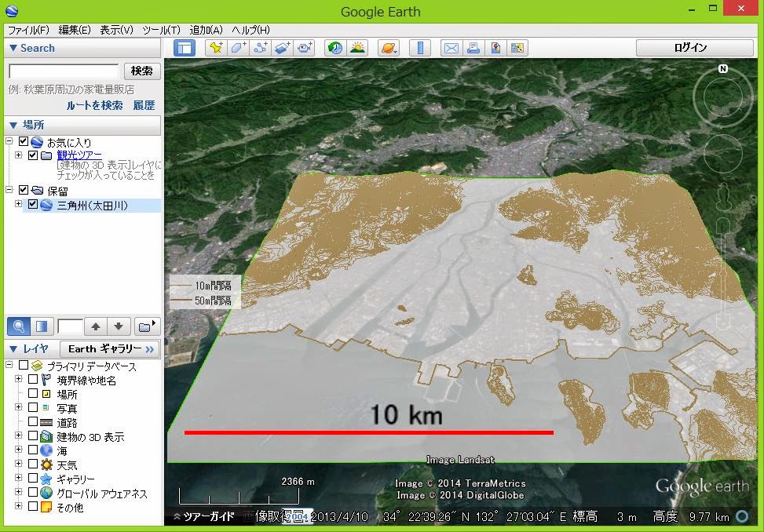
Task: Toggle sunlight across the landscape
Action: (x=357, y=48)
